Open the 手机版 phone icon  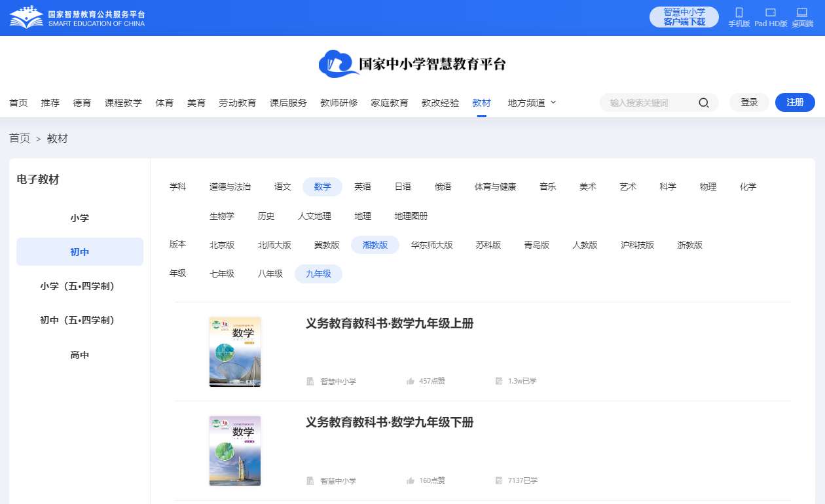739,13
